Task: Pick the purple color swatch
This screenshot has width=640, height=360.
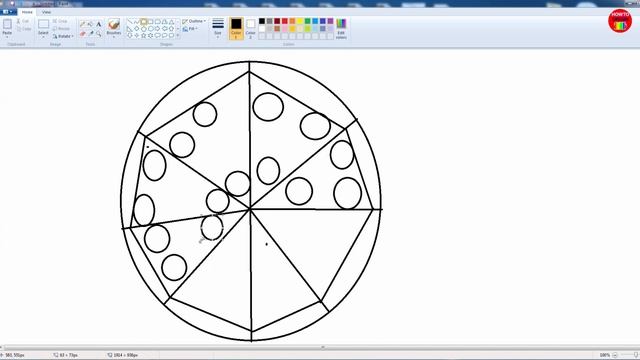Action: pyautogui.click(x=331, y=21)
